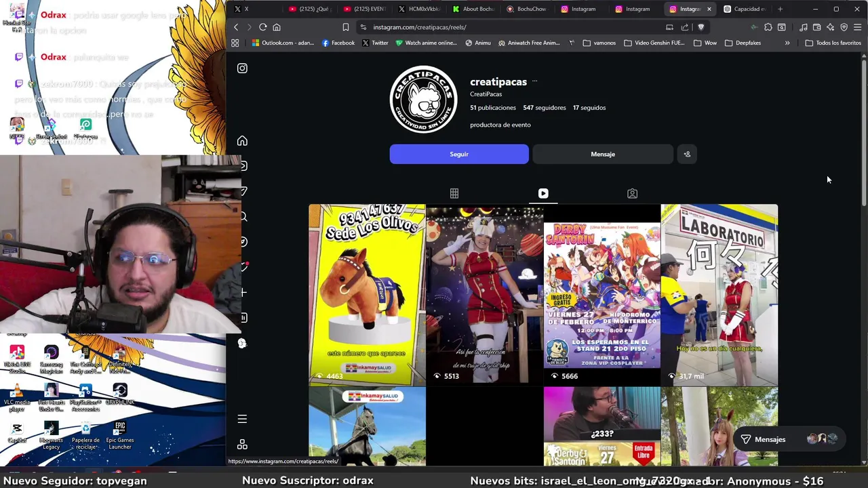
Task: Open the browser extensions puzzle icon
Action: coord(768,27)
